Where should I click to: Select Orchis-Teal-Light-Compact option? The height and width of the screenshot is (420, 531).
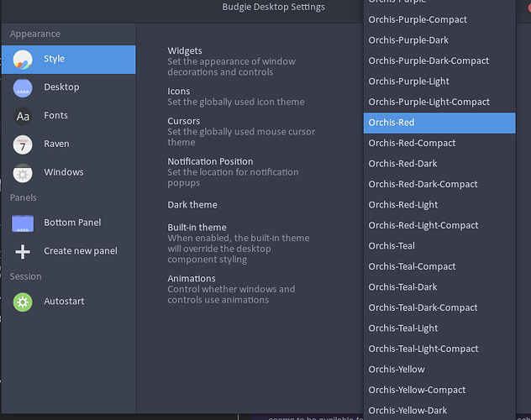click(x=439, y=350)
